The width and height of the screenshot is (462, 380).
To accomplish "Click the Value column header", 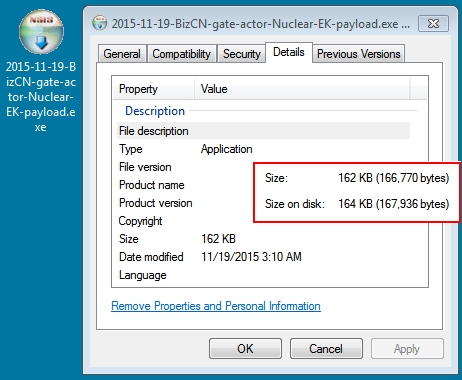I will click(302, 89).
